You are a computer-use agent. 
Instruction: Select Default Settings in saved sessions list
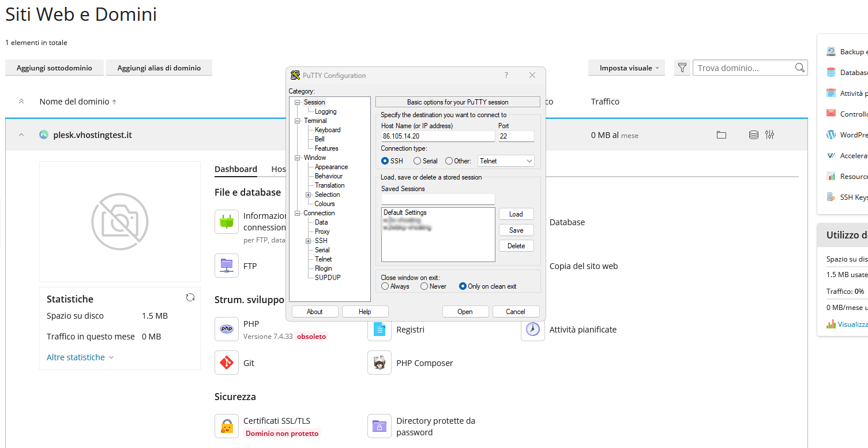tap(405, 212)
